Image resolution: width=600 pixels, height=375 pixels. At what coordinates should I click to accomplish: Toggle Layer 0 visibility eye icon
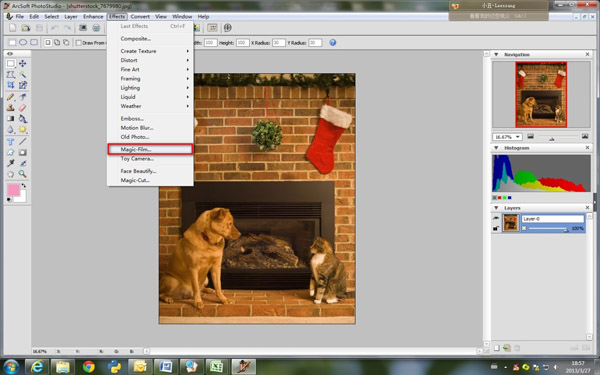pos(496,218)
